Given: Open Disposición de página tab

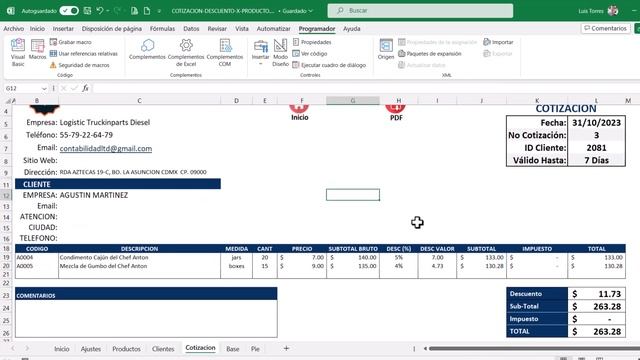Looking at the screenshot, I should tap(111, 29).
